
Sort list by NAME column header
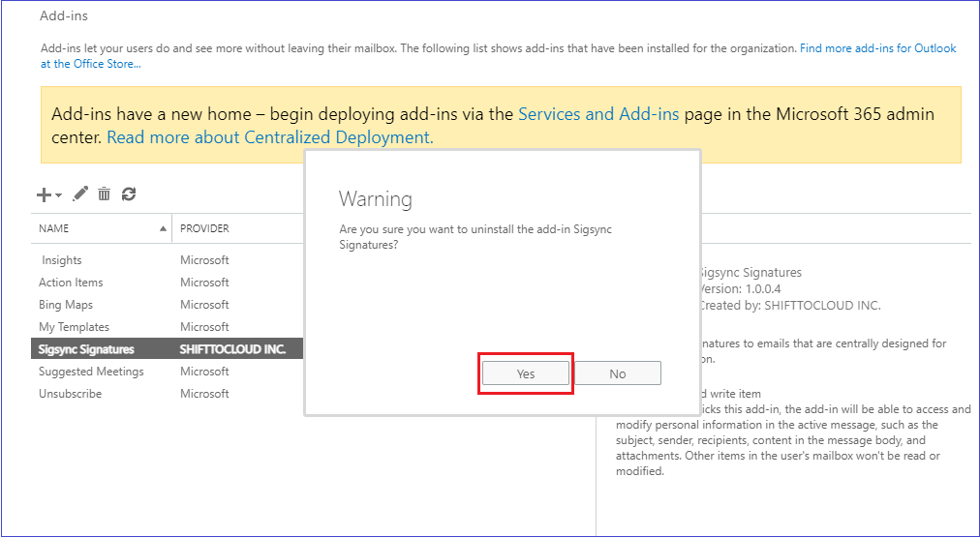[x=54, y=228]
